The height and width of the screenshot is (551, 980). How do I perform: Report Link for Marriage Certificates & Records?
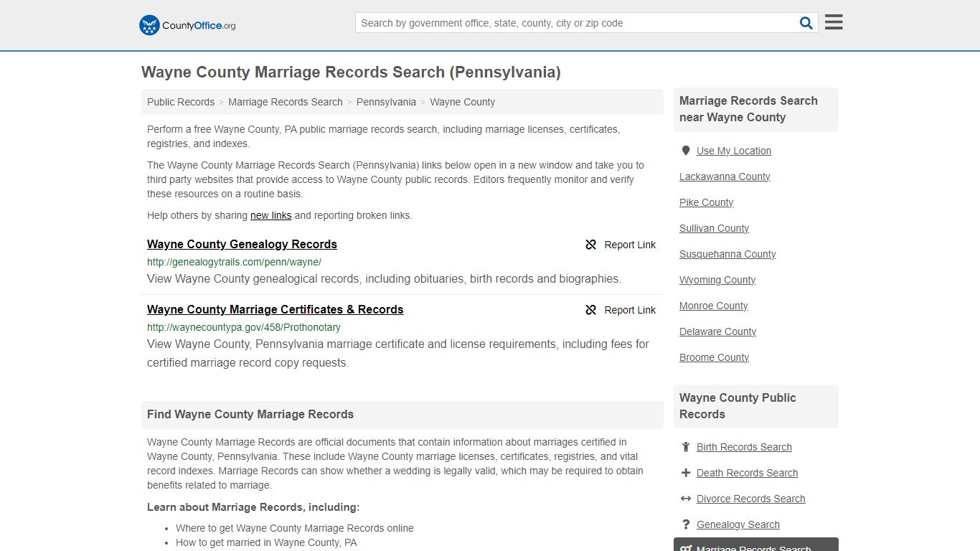(630, 310)
